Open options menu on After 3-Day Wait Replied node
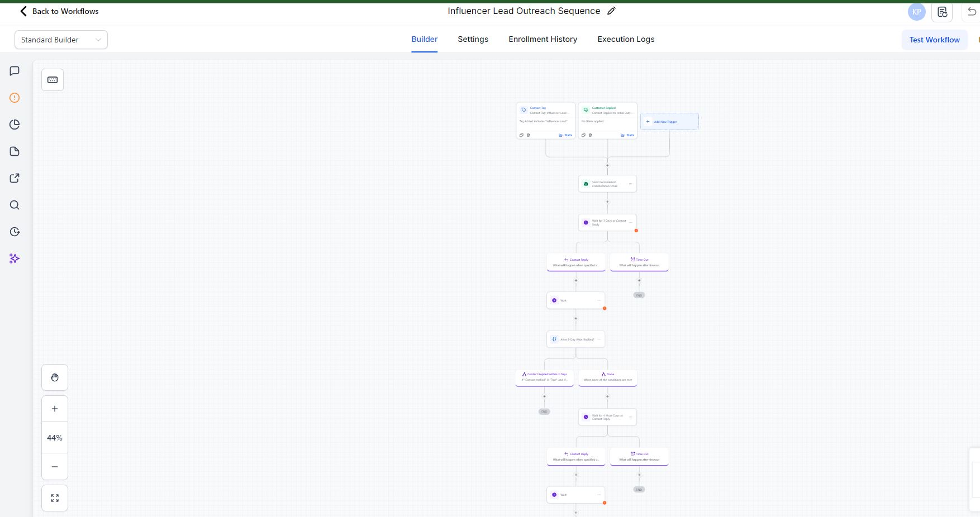980x517 pixels. click(x=600, y=339)
